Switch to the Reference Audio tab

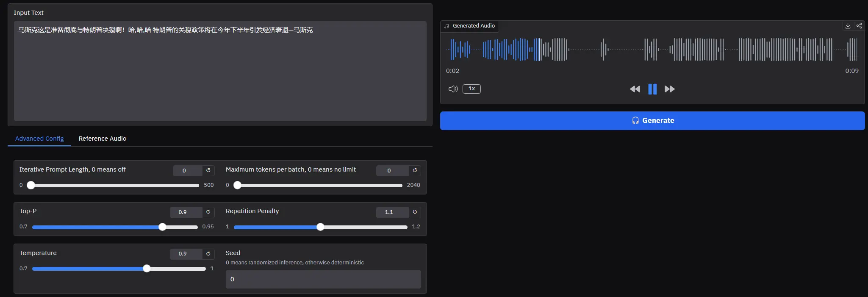click(x=102, y=139)
